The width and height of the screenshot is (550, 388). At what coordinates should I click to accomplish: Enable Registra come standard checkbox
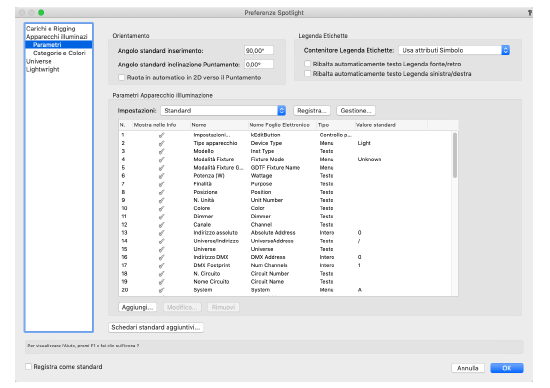28,367
